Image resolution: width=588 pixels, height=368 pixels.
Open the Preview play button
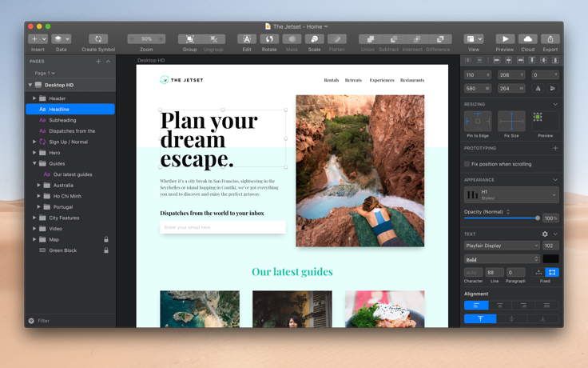505,39
